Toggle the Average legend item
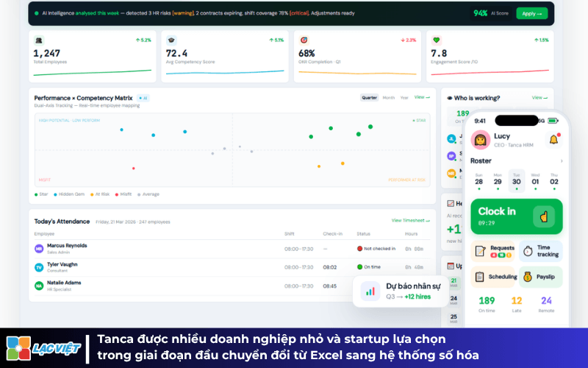Image resolution: width=588 pixels, height=368 pixels. [x=148, y=194]
